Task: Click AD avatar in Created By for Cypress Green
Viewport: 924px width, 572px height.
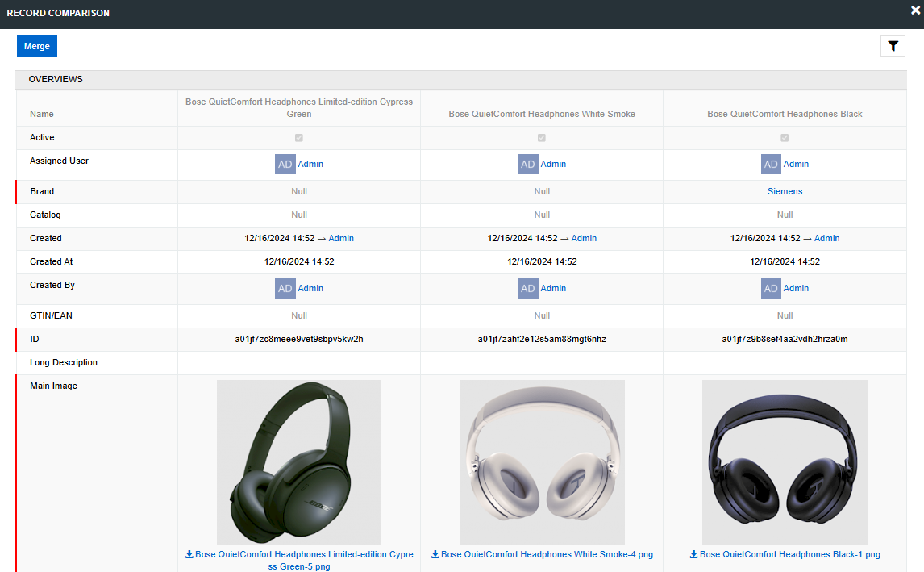Action: (x=285, y=288)
